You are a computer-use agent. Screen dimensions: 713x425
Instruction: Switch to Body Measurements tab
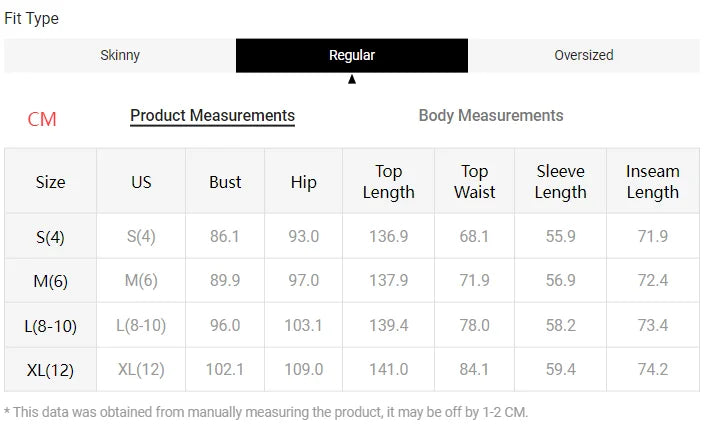(490, 116)
